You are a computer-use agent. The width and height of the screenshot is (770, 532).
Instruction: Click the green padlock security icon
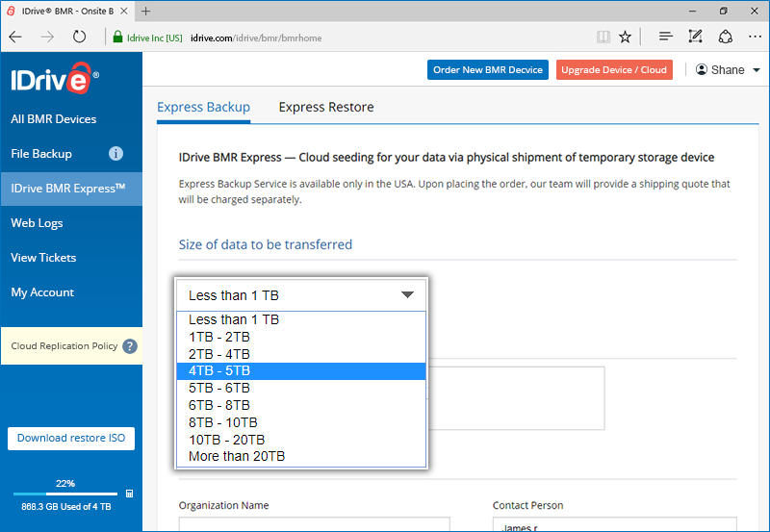point(117,38)
